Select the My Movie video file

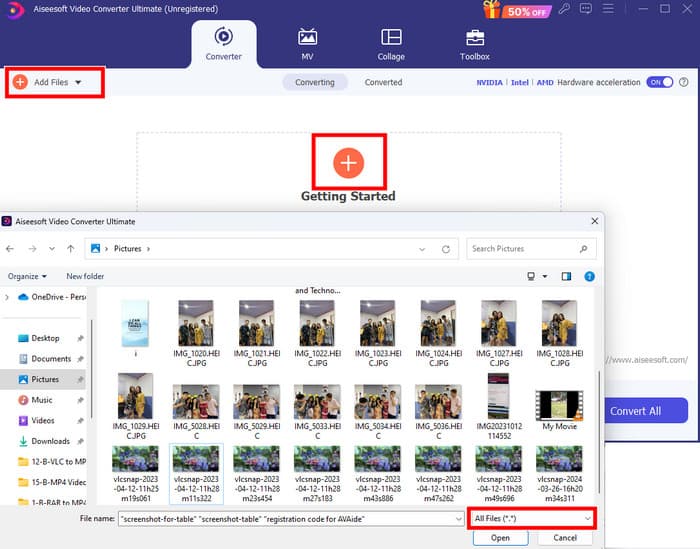(x=559, y=410)
